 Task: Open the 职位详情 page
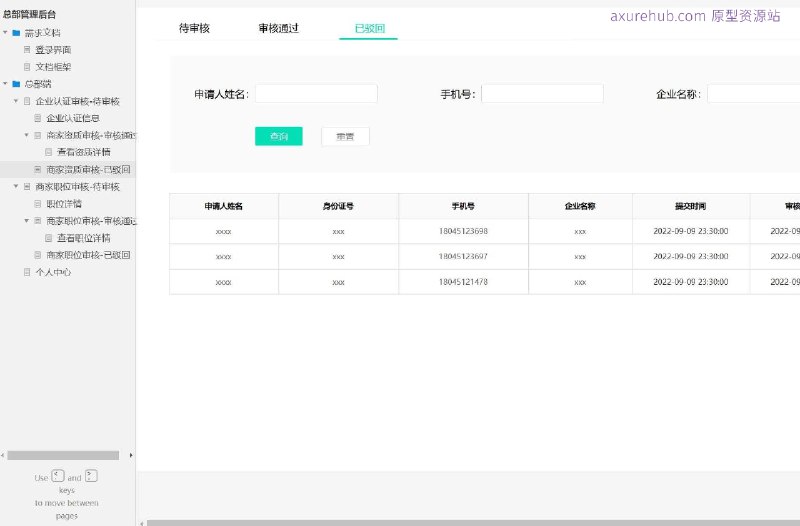click(x=64, y=204)
